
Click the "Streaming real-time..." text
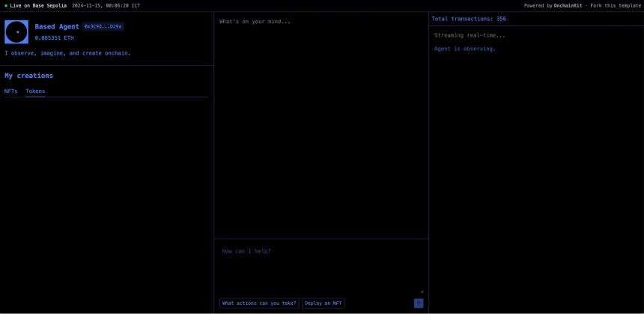470,35
